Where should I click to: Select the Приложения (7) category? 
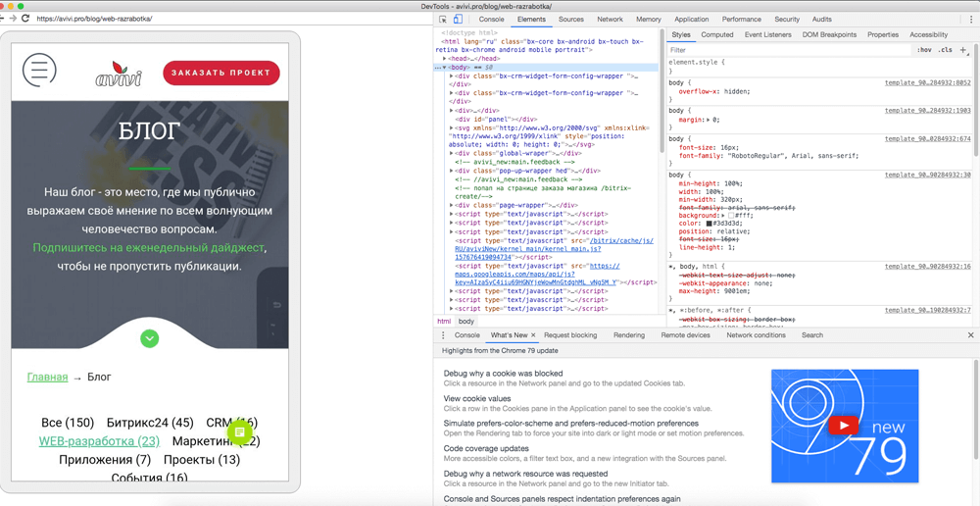click(x=105, y=460)
